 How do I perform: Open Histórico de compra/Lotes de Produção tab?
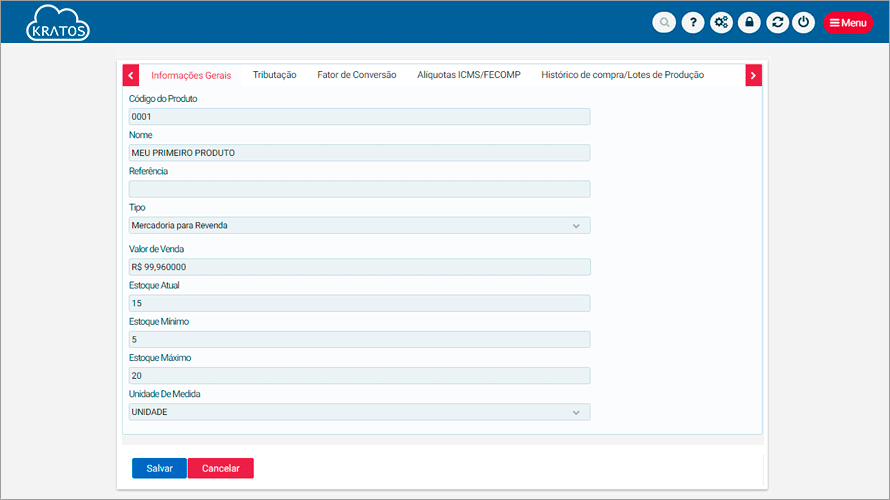[x=622, y=75]
